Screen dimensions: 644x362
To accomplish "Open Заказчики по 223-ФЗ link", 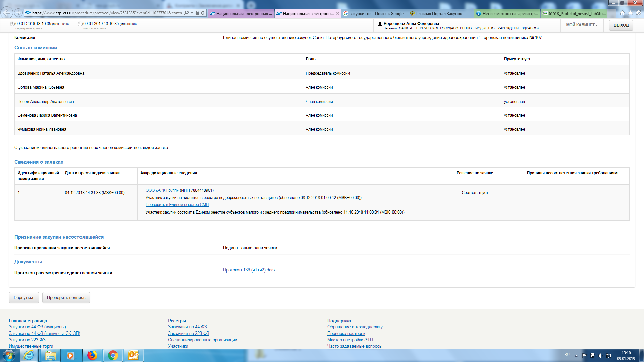I will (189, 334).
